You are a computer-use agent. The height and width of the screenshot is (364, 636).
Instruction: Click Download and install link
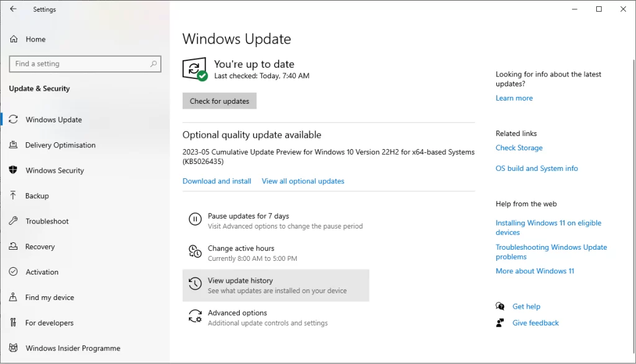[217, 181]
